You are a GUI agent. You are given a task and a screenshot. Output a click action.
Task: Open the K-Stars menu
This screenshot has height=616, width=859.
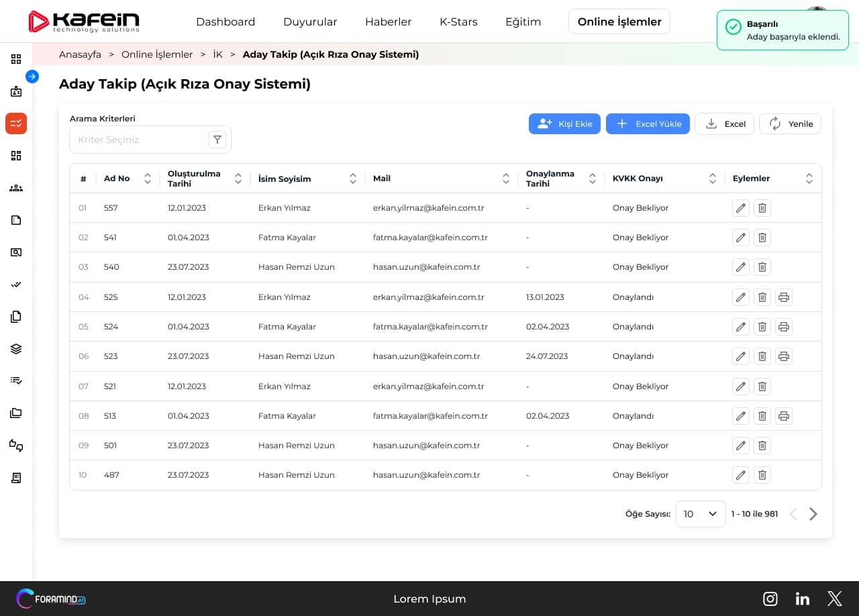click(458, 21)
